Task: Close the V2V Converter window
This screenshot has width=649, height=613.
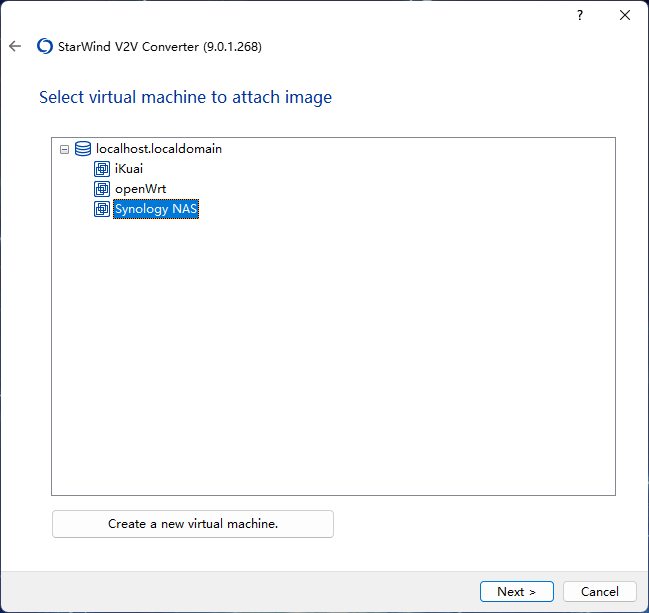Action: pyautogui.click(x=625, y=15)
